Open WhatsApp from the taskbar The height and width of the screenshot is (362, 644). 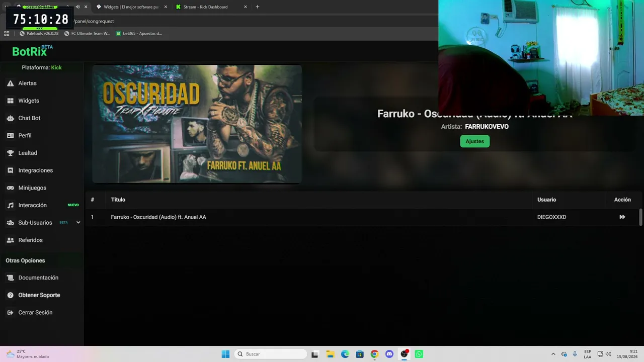pos(419,354)
